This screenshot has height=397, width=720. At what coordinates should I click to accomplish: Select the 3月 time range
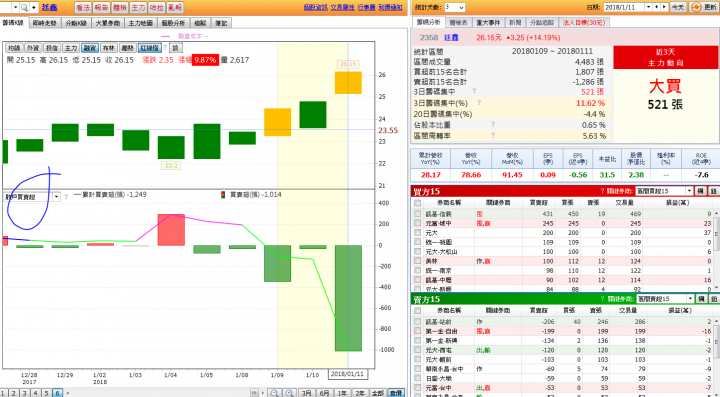pos(306,393)
